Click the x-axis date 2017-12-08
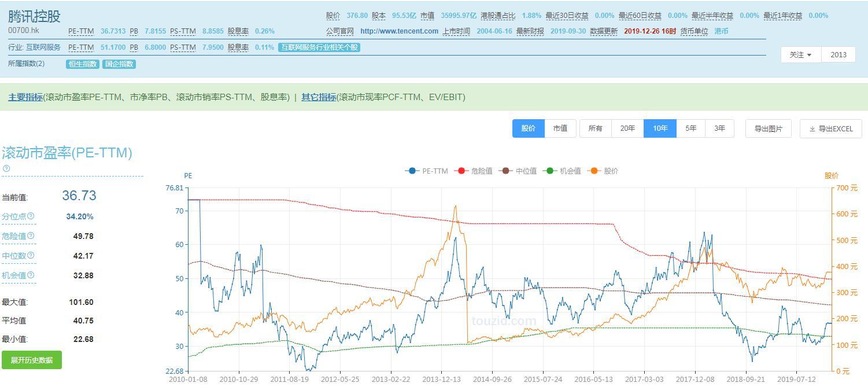The height and width of the screenshot is (390, 868). pos(695,380)
